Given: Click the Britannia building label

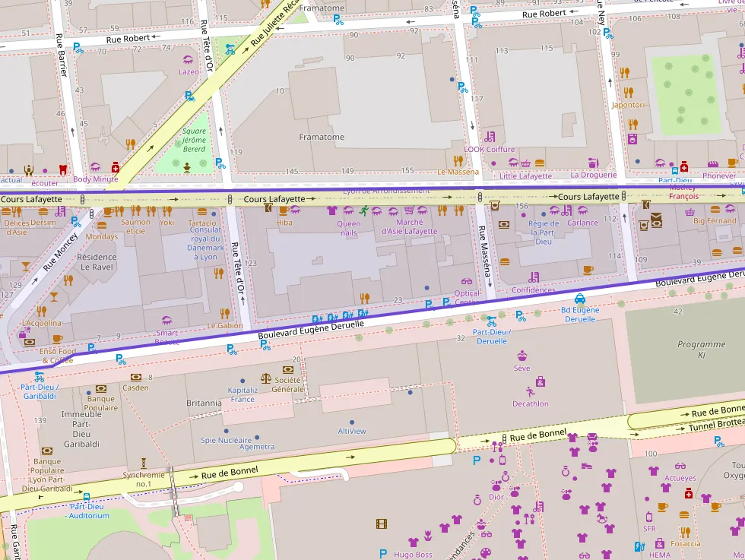Looking at the screenshot, I should coord(204,403).
